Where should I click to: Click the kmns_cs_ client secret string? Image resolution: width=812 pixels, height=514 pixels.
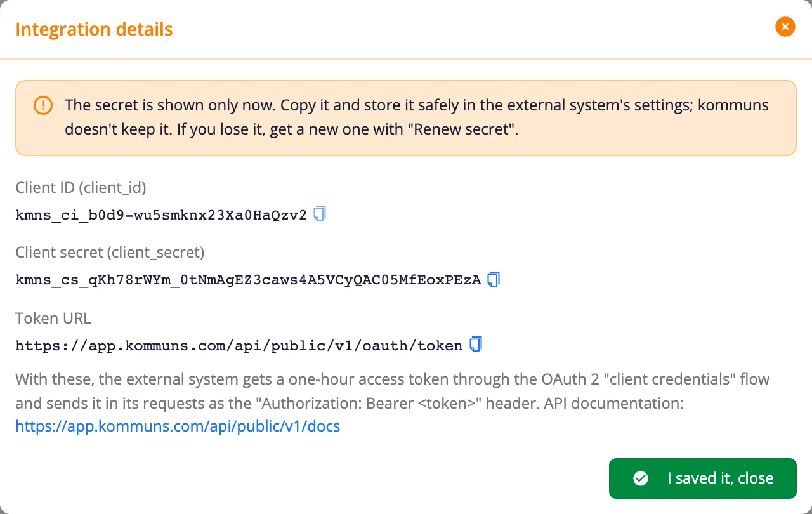[248, 280]
